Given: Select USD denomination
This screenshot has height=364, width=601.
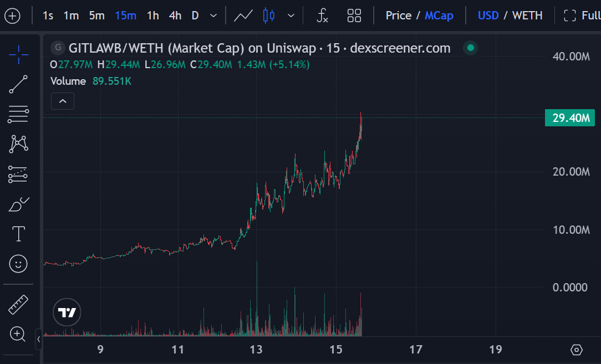Looking at the screenshot, I should tap(488, 16).
